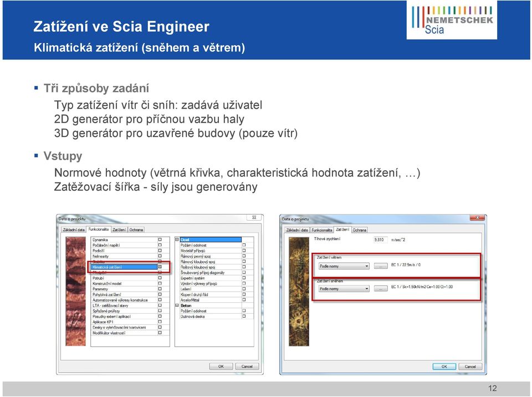
Task: Enable the Dynamika checkbox
Action: coord(160,240)
